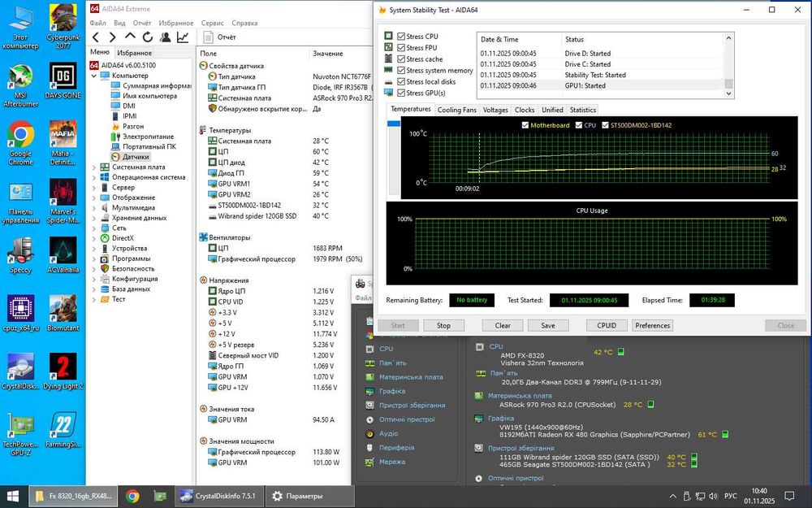Expand the Сервер tree node
Image resolution: width=812 pixels, height=508 pixels.
tap(94, 188)
